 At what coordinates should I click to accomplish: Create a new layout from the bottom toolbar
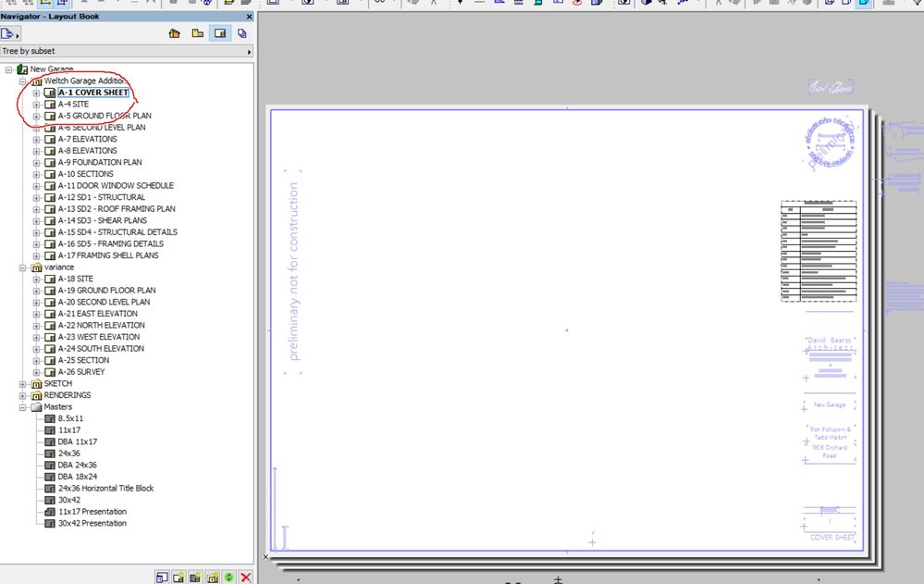(178, 576)
